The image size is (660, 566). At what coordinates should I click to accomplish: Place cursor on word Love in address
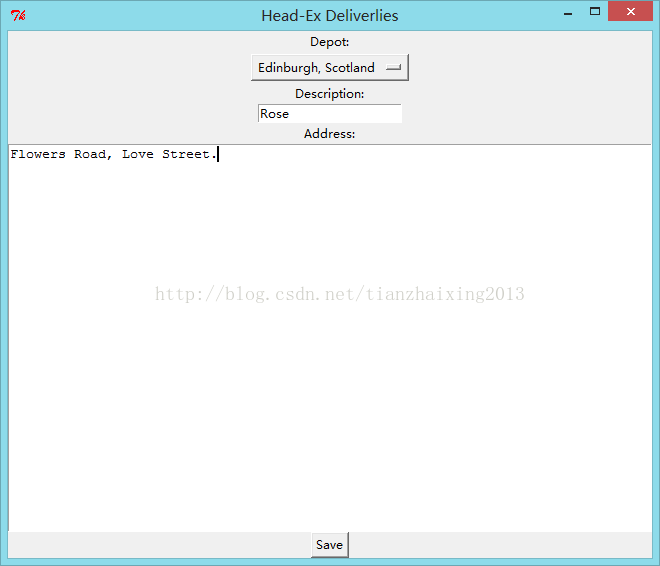tap(138, 154)
